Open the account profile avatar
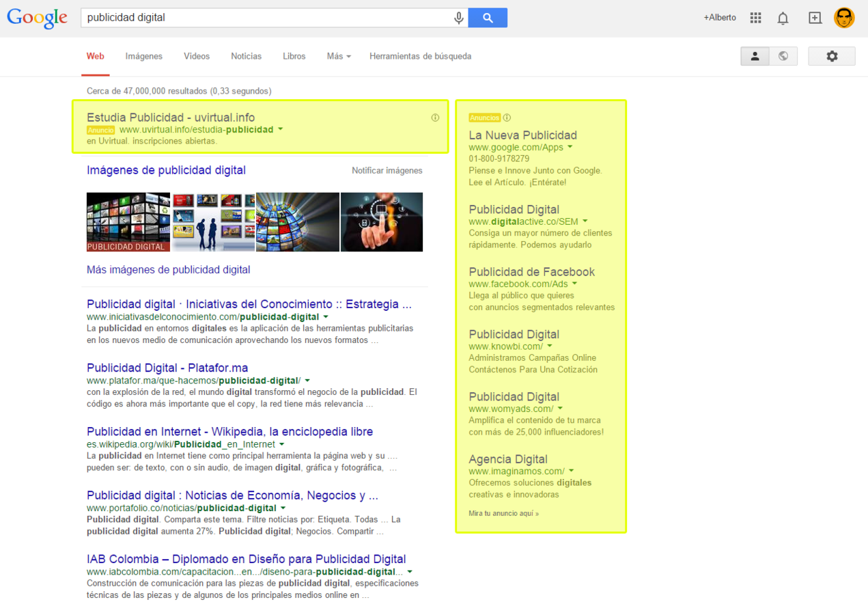Image resolution: width=868 pixels, height=615 pixels. [845, 18]
